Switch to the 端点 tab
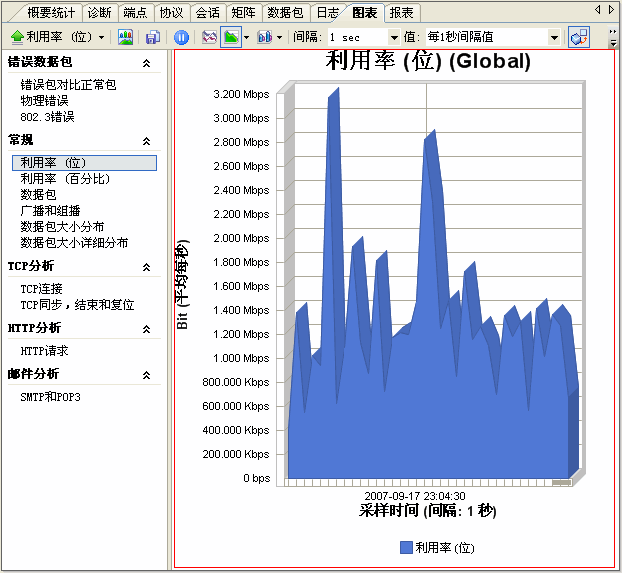 coord(135,13)
